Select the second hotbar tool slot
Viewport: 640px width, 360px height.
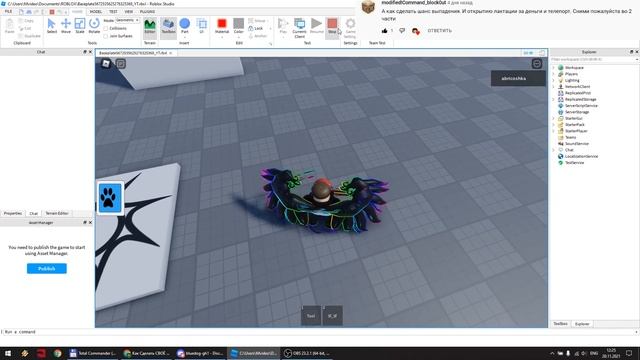[x=332, y=316]
